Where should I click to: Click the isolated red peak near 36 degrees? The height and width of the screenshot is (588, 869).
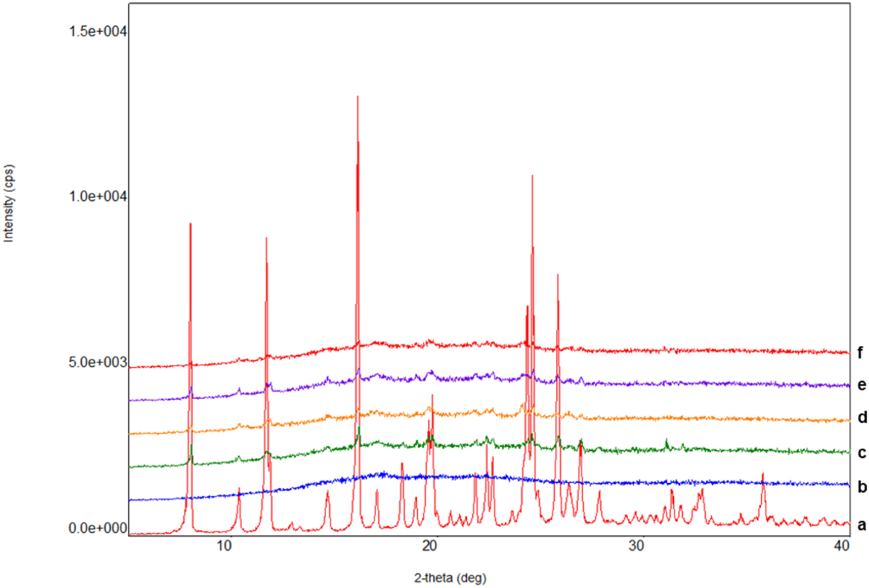click(x=763, y=475)
